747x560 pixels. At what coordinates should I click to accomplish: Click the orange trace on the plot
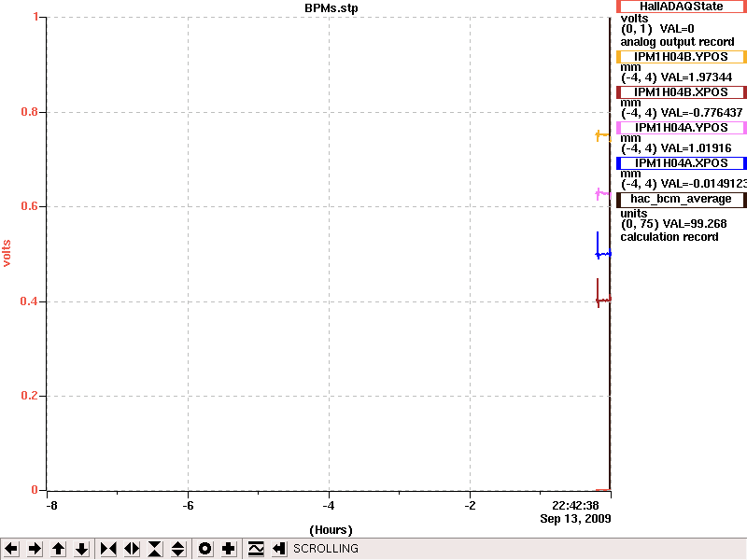(x=602, y=135)
